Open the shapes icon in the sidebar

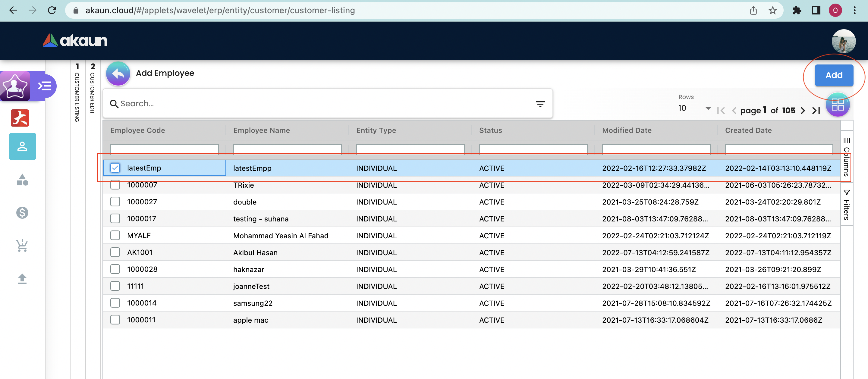(22, 180)
